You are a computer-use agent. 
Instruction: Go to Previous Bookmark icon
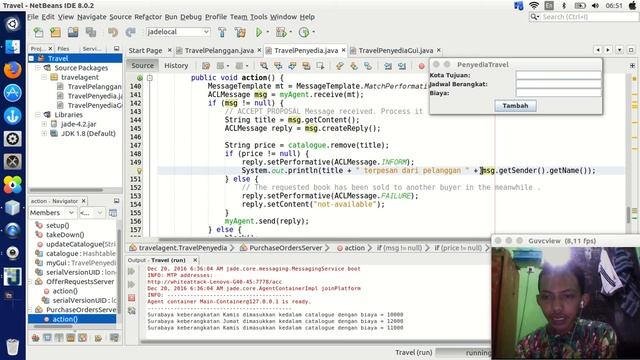click(340, 66)
